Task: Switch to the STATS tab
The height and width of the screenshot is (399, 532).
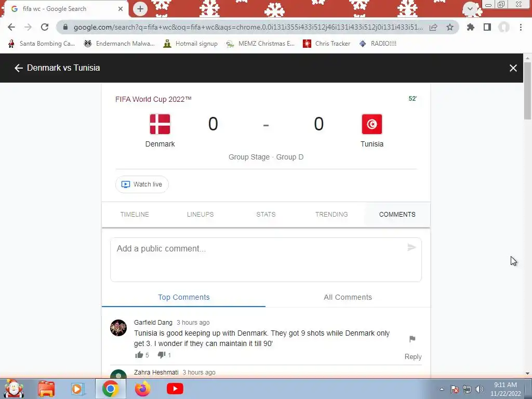Action: 266,215
